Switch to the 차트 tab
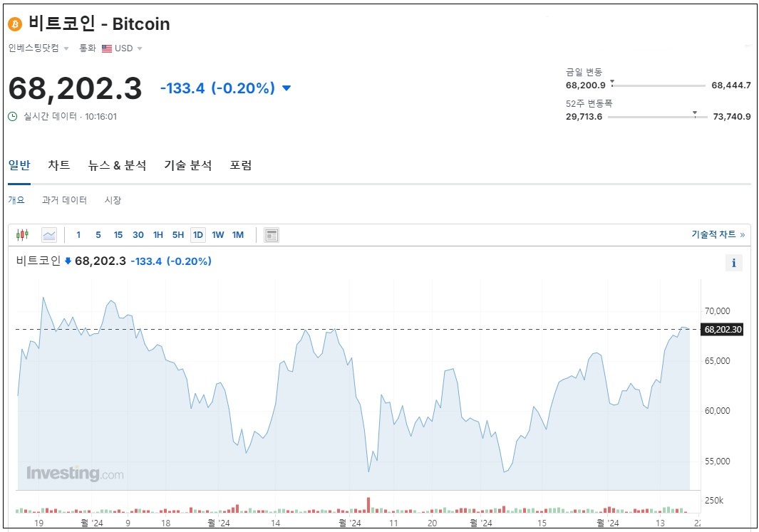This screenshot has height=532, width=759. pyautogui.click(x=59, y=165)
